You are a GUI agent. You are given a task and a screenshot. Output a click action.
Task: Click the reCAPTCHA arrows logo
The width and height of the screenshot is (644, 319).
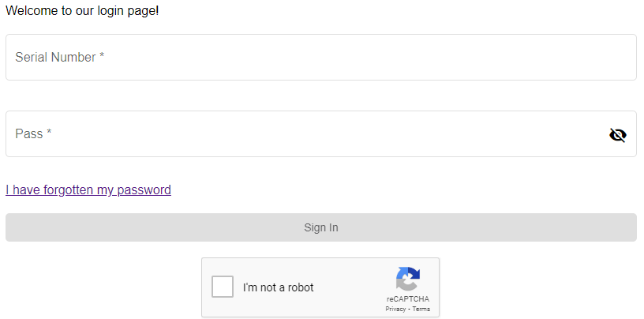pos(407,279)
